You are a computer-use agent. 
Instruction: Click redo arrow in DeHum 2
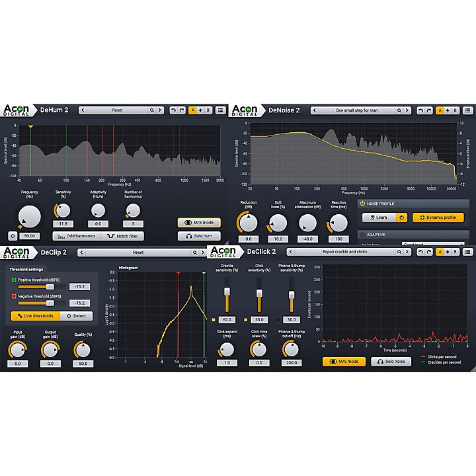pos(182,110)
